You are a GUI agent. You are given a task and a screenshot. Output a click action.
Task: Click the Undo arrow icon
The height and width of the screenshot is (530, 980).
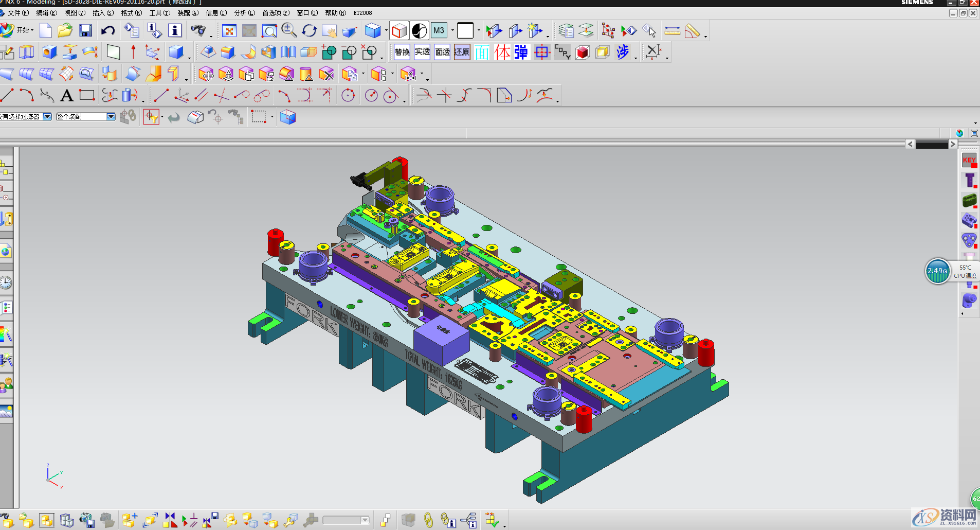tap(108, 31)
